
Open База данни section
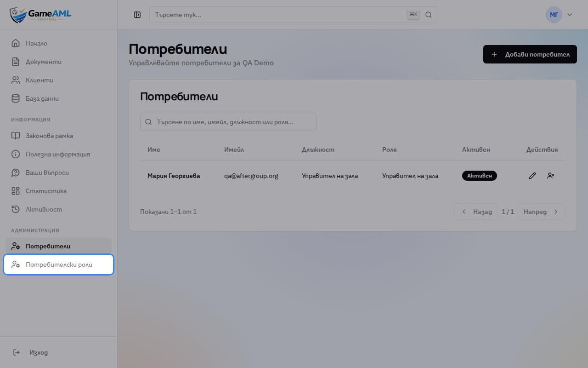[58, 98]
